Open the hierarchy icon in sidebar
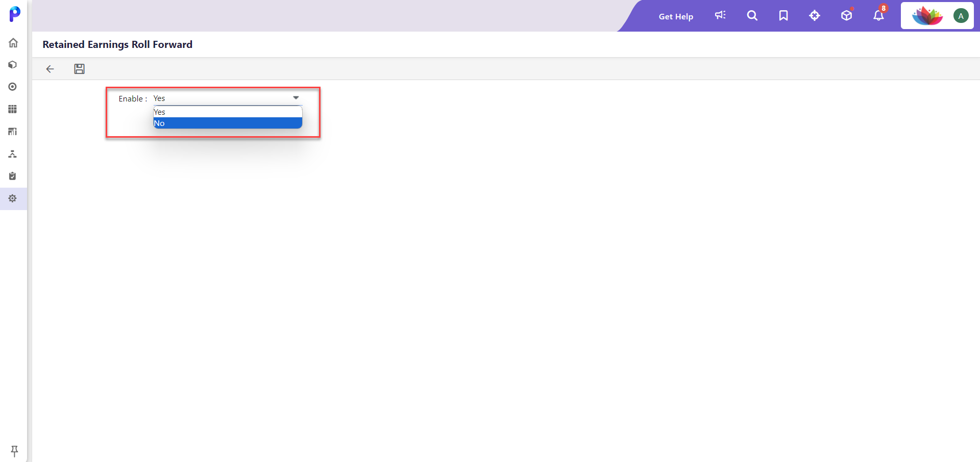This screenshot has height=462, width=980. [13, 154]
